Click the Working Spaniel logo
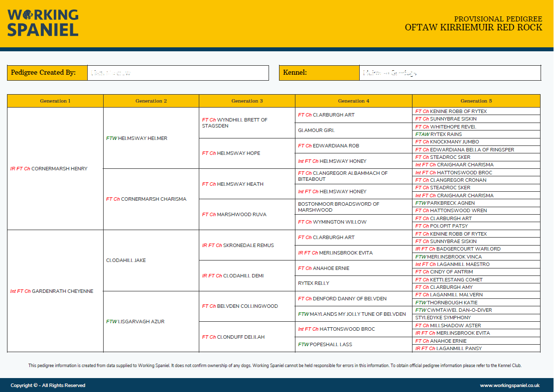 (43, 22)
